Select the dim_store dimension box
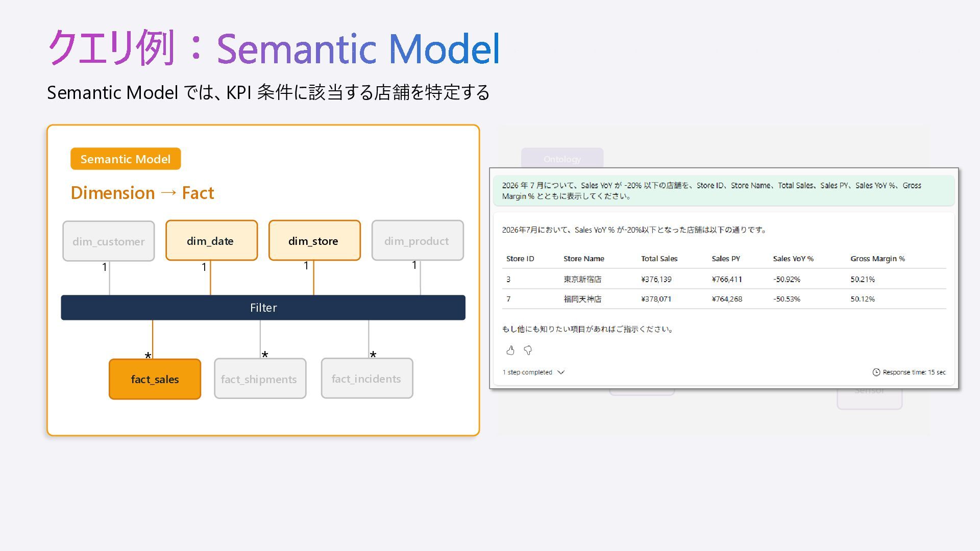This screenshot has height=551, width=980. tap(314, 240)
